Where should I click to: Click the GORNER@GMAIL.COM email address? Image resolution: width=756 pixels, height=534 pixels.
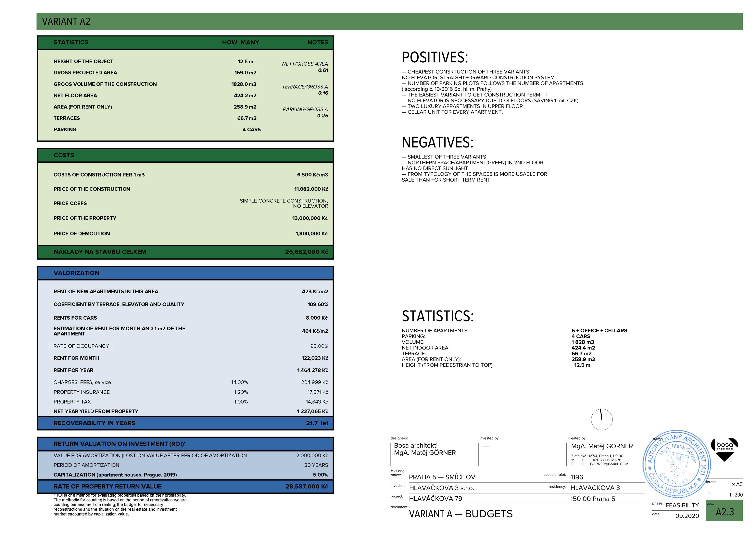click(609, 464)
